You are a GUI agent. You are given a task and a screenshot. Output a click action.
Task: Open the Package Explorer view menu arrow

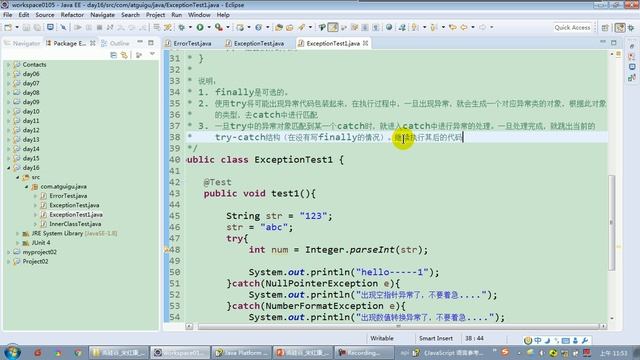[x=152, y=54]
